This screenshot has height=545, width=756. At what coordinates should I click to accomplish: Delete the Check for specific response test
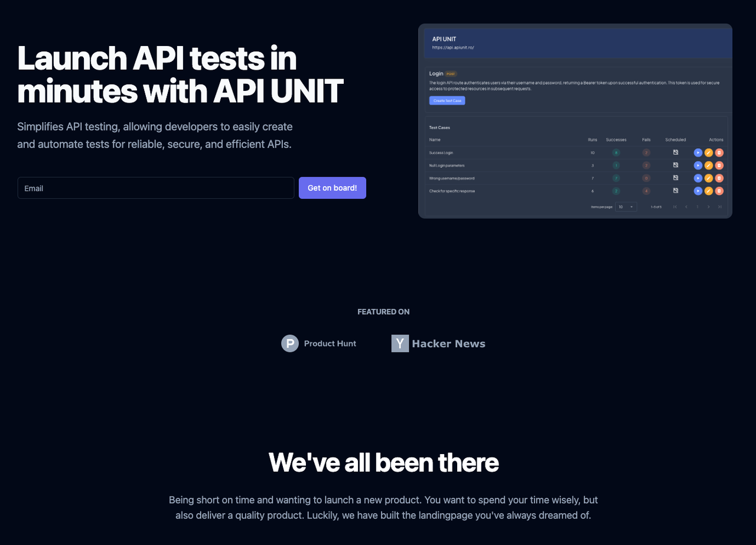point(719,191)
